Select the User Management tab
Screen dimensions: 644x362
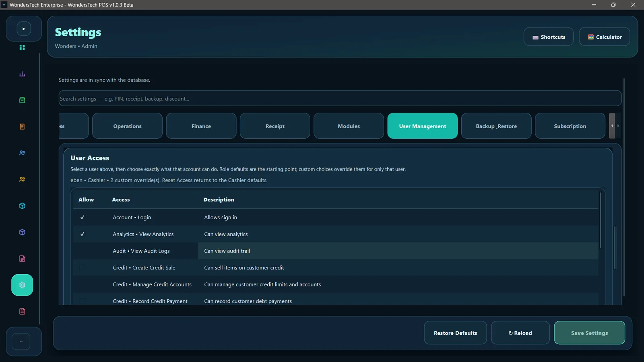pos(423,126)
